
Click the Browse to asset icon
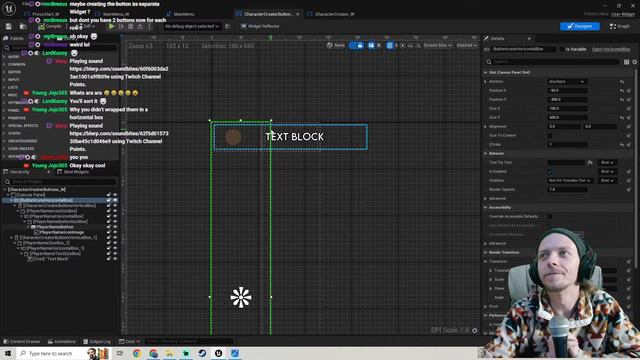(23, 27)
